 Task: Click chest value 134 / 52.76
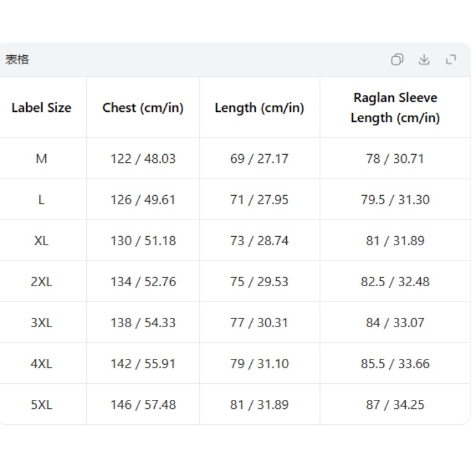(x=143, y=281)
